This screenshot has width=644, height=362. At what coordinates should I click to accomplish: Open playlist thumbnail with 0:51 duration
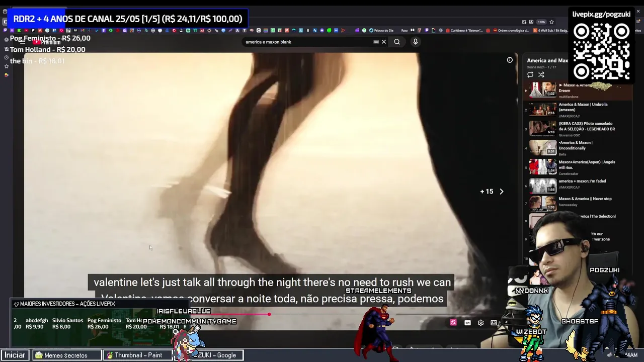point(542,147)
